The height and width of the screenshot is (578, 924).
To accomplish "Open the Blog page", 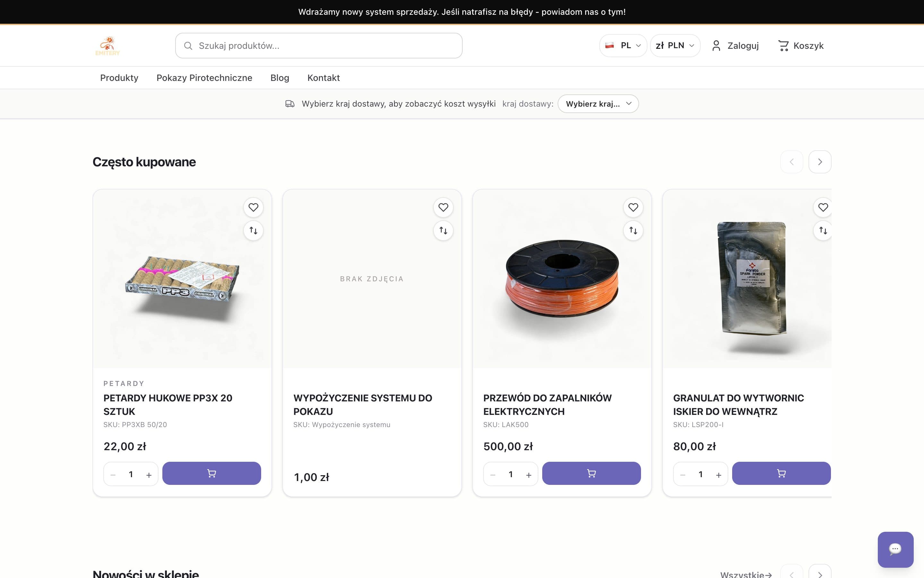I will coord(280,78).
